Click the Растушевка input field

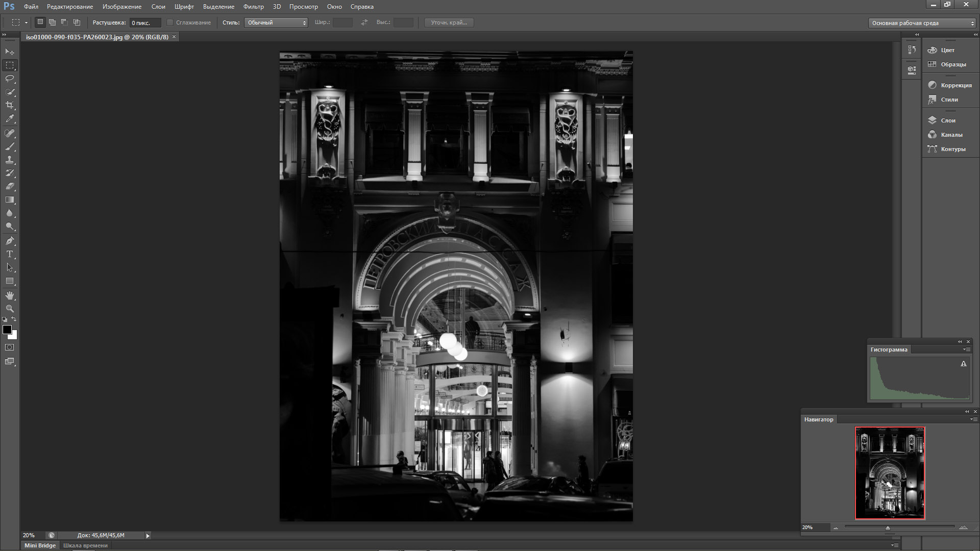pos(145,23)
